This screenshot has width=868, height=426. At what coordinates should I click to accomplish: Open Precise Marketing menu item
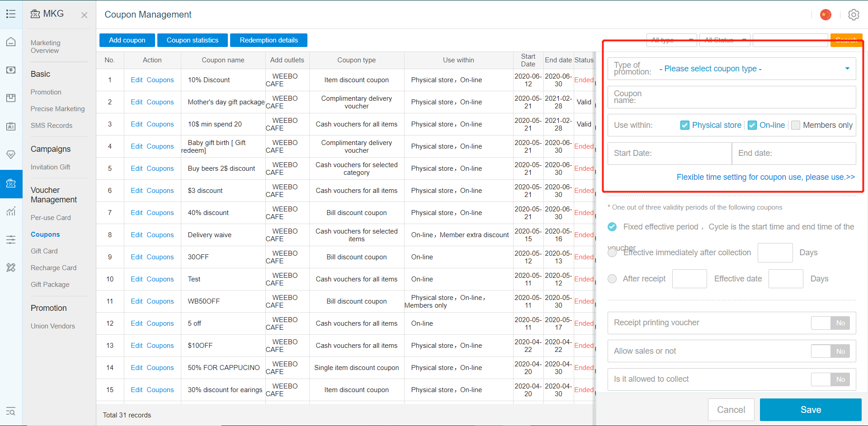click(57, 109)
